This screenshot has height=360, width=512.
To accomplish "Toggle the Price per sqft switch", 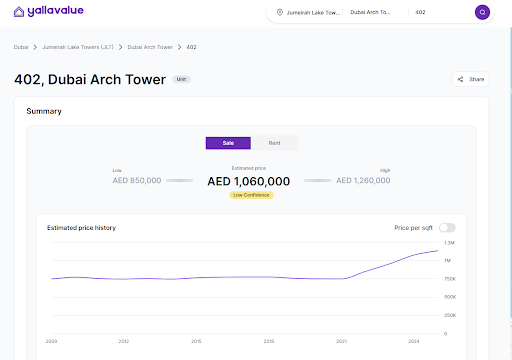I will (447, 228).
